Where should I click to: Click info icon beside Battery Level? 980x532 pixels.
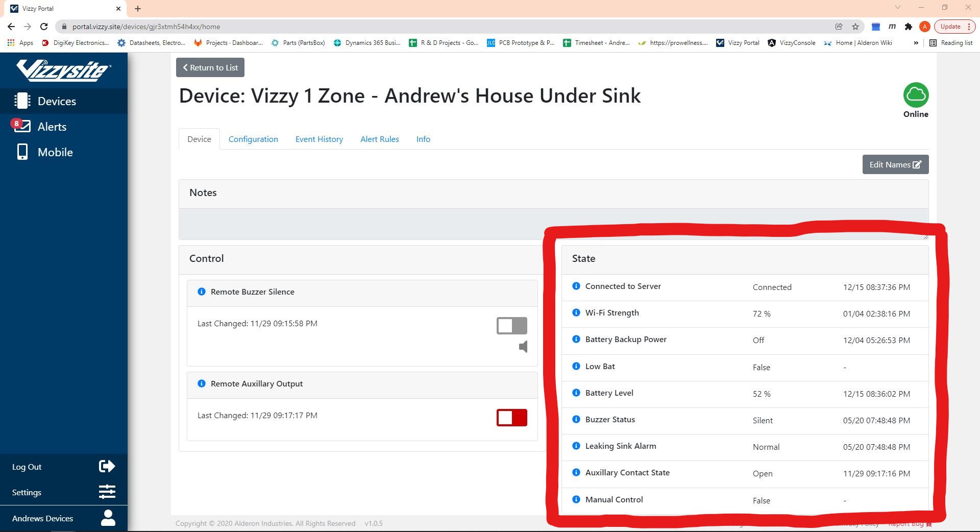coord(576,393)
